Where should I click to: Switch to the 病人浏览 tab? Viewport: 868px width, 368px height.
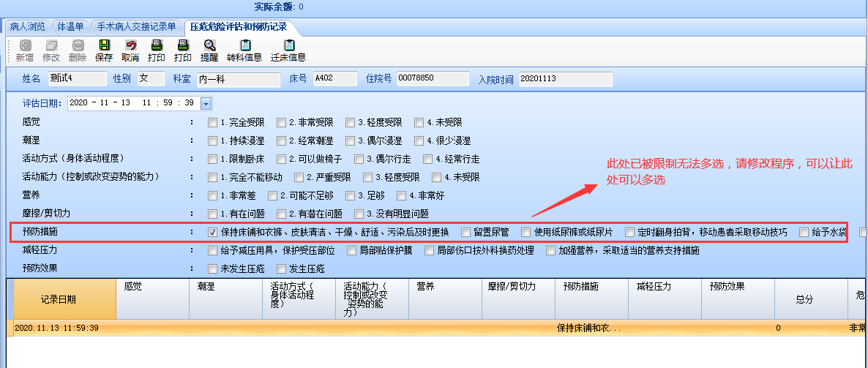tap(27, 26)
